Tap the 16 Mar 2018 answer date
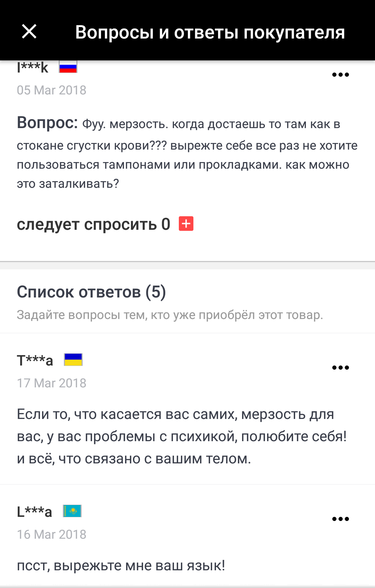Image resolution: width=375 pixels, height=588 pixels. (x=51, y=535)
